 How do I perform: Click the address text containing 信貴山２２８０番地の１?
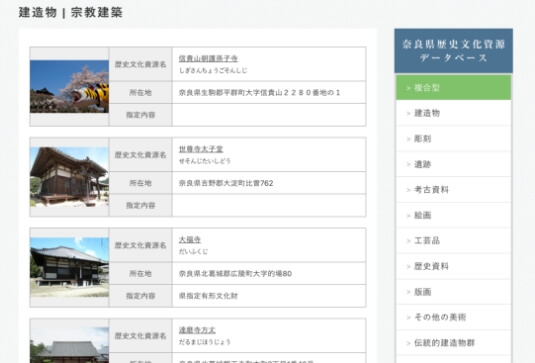259,92
